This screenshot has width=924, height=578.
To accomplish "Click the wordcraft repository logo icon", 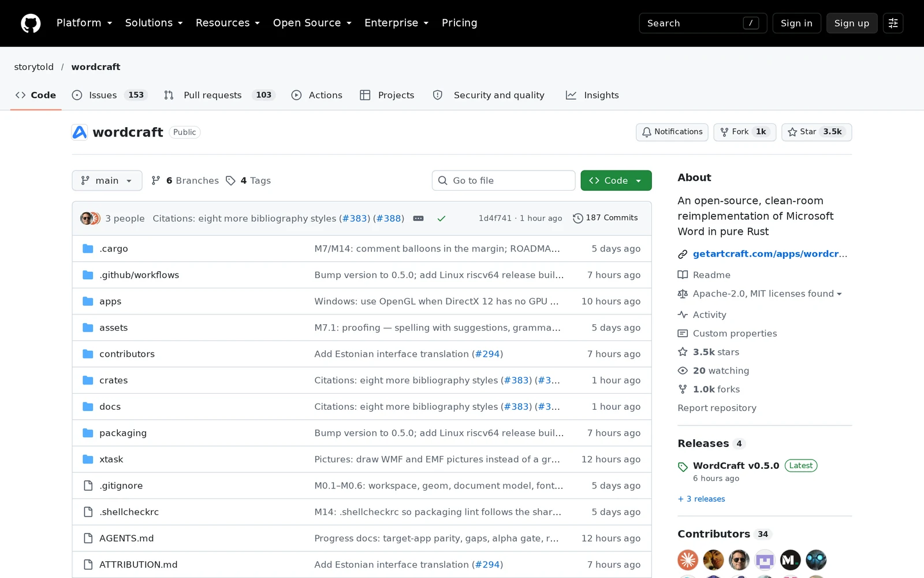I will click(x=80, y=132).
